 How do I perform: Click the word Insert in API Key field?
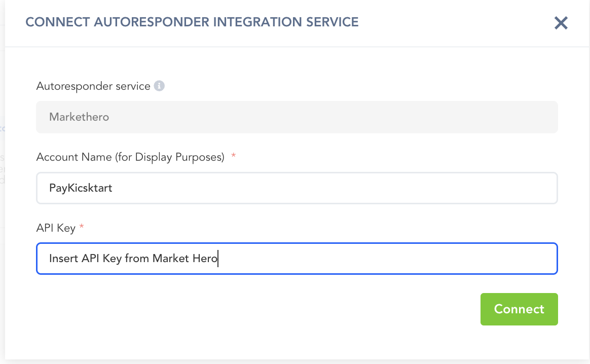coord(64,259)
